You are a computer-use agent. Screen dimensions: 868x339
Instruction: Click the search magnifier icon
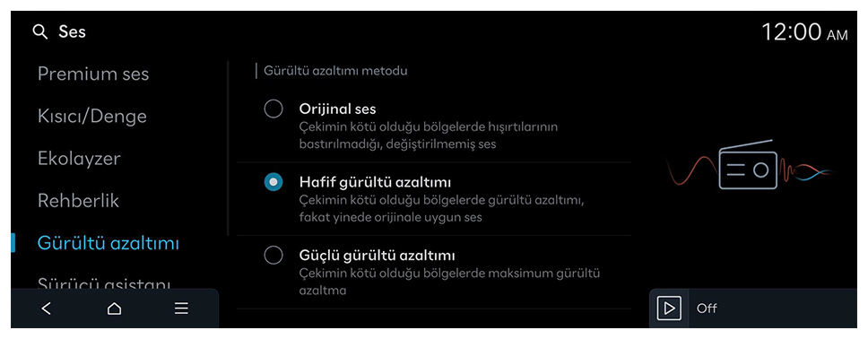[x=39, y=32]
